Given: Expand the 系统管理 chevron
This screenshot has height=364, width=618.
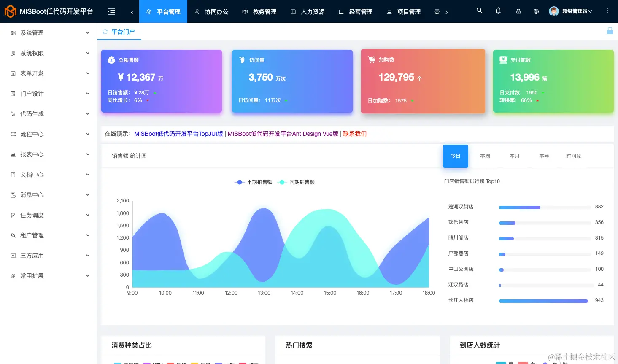Looking at the screenshot, I should [88, 33].
